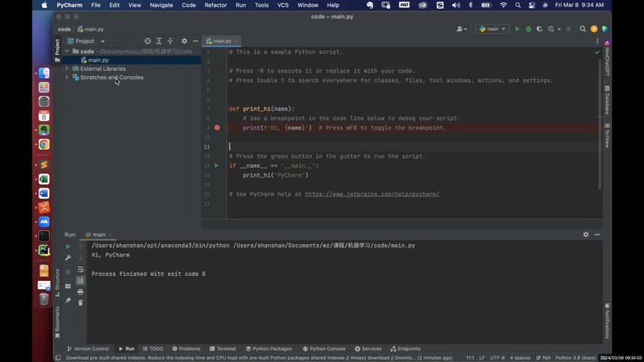Image resolution: width=644 pixels, height=362 pixels.
Task: Select main.py in project tree
Action: pos(99,60)
